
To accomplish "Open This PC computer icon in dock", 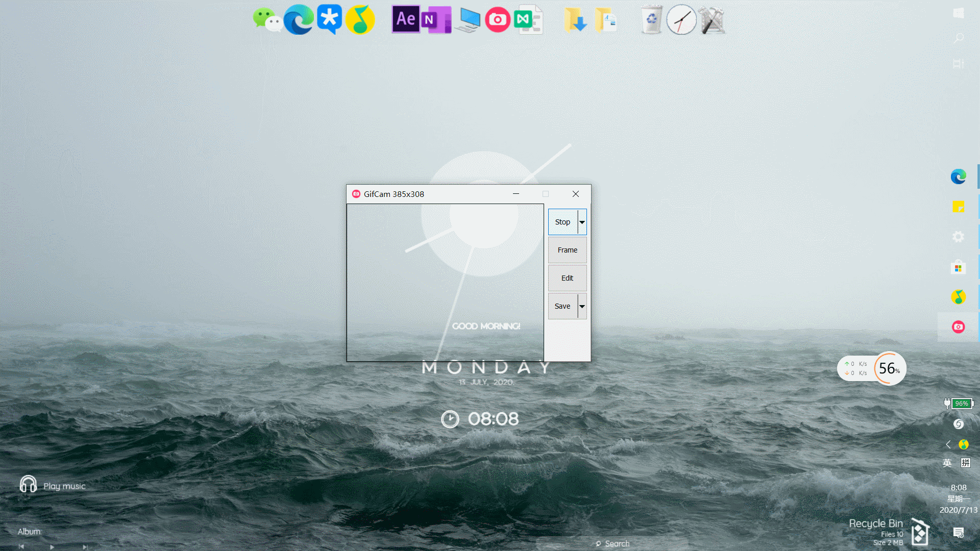I will (x=468, y=20).
